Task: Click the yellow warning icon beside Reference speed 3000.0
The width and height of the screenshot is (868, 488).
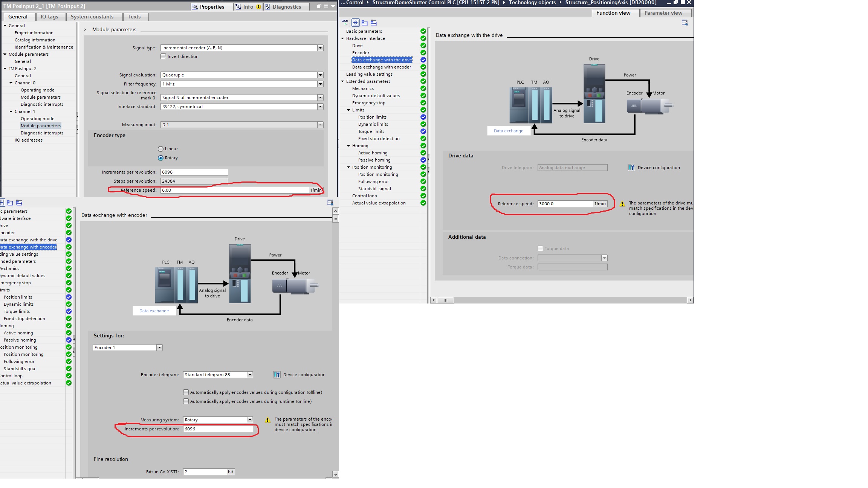Action: 622,204
